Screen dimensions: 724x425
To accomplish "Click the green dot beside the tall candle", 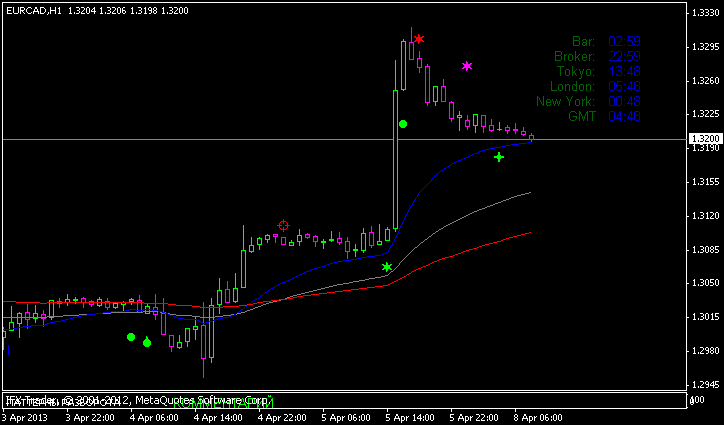I will pos(403,124).
